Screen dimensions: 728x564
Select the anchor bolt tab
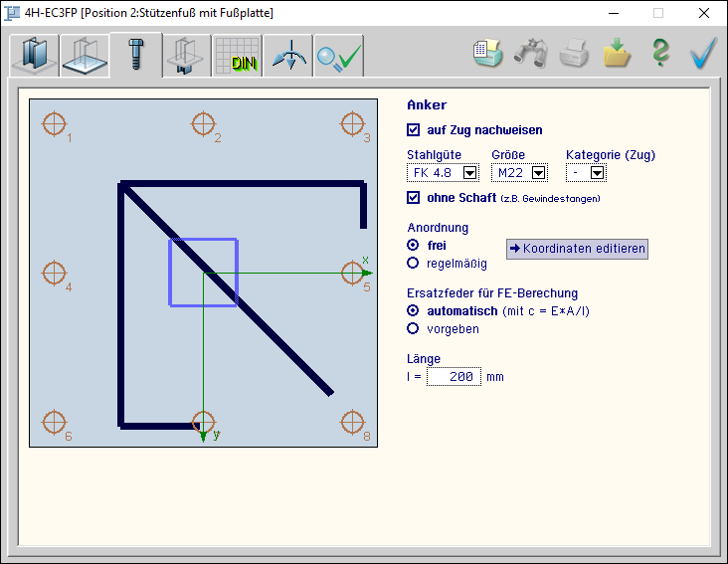point(135,56)
